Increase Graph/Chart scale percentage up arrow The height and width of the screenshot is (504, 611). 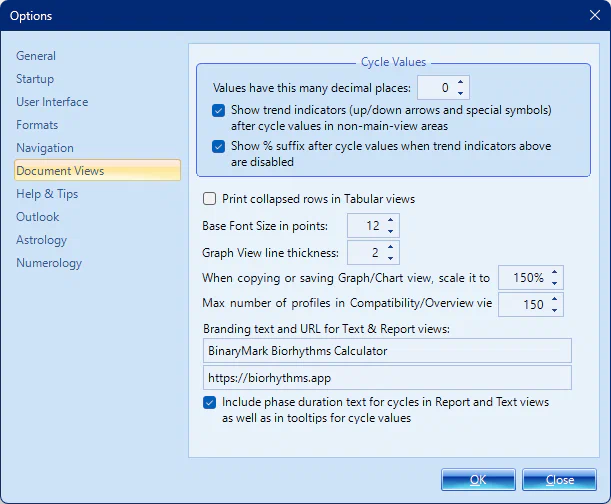coord(555,272)
